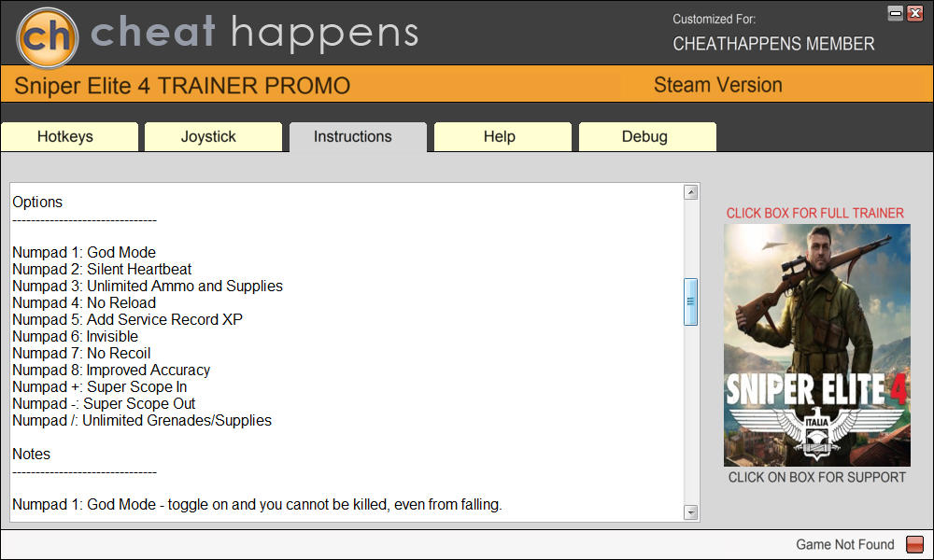934x560 pixels.
Task: Click the Sniper Elite 4 cover image
Action: (816, 344)
